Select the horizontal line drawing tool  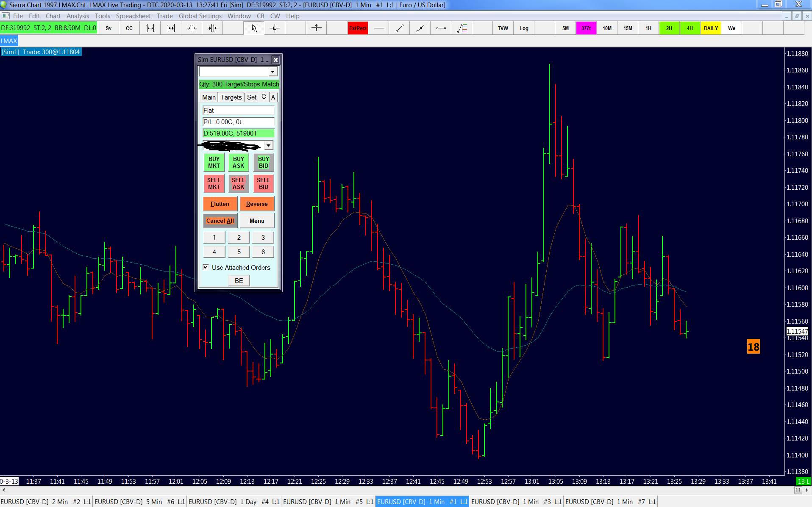(378, 28)
